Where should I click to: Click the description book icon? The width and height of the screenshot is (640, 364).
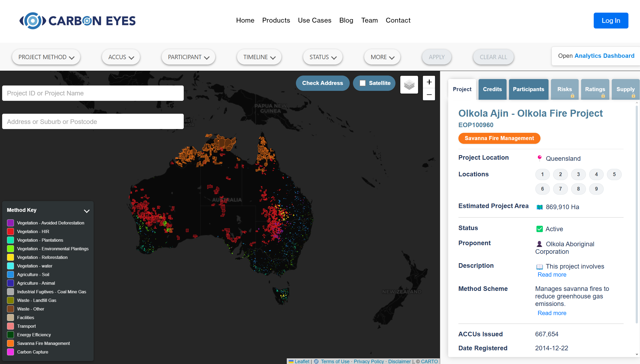pyautogui.click(x=539, y=267)
